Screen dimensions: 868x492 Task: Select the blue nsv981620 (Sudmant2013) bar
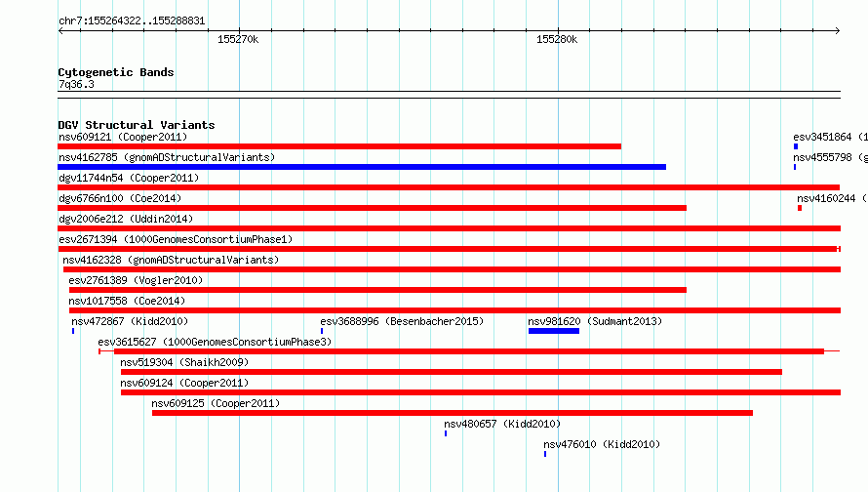click(x=554, y=331)
